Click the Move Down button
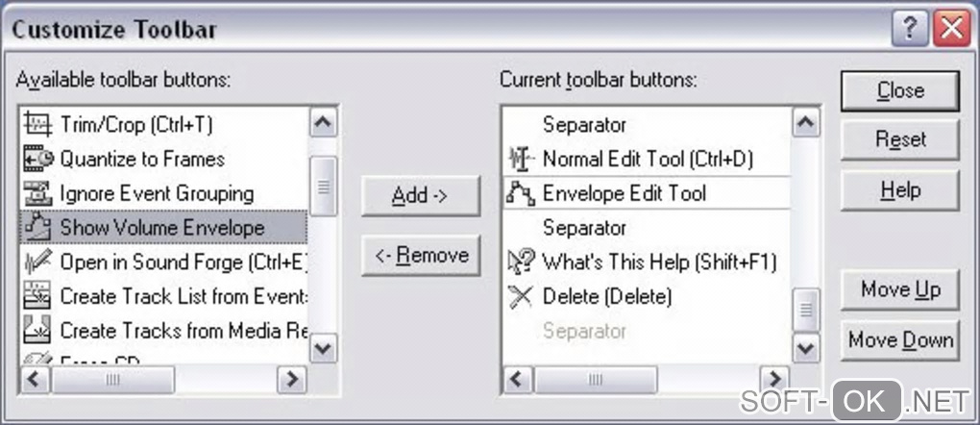980x425 pixels. (900, 340)
